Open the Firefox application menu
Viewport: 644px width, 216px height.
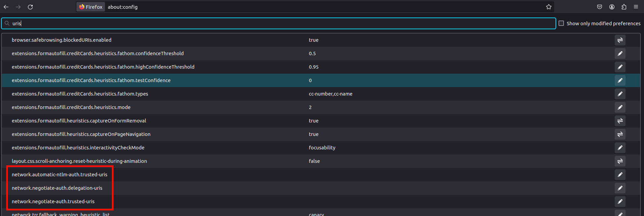tap(636, 7)
